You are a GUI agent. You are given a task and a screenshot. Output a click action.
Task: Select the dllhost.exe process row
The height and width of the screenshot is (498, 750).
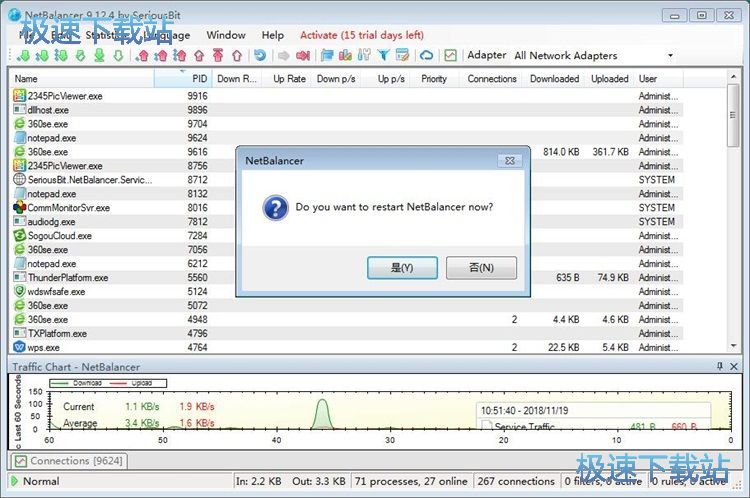click(346, 110)
